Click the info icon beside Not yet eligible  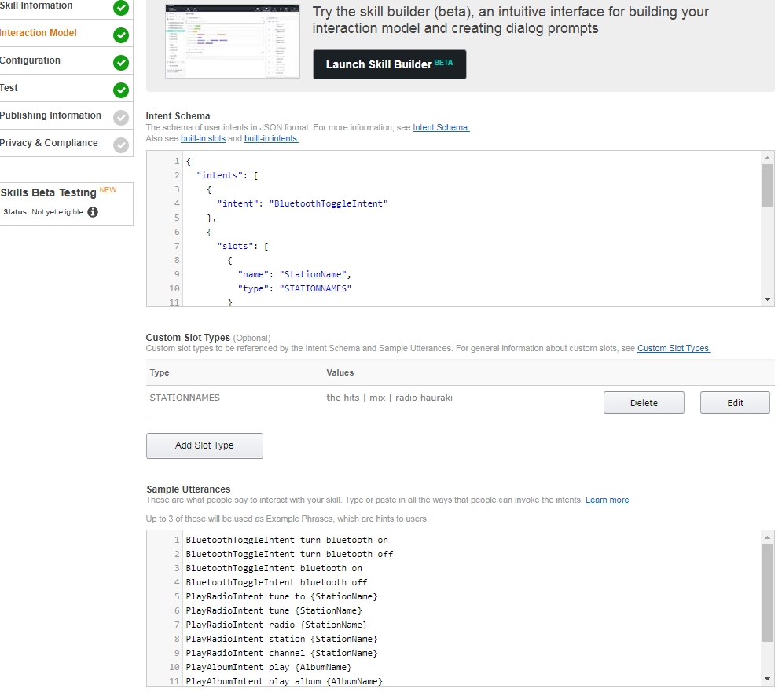[x=93, y=212]
